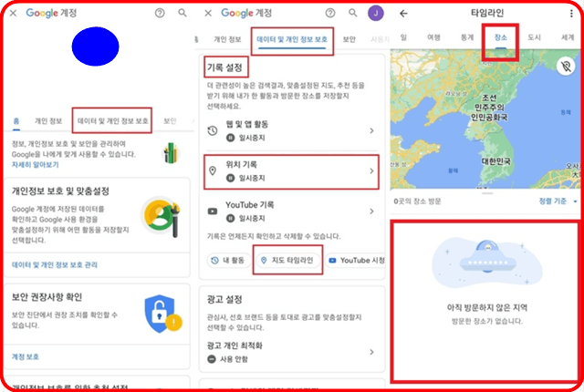Image resolution: width=584 pixels, height=392 pixels.
Task: Select 홈 tab in left panel
Action: (x=16, y=121)
